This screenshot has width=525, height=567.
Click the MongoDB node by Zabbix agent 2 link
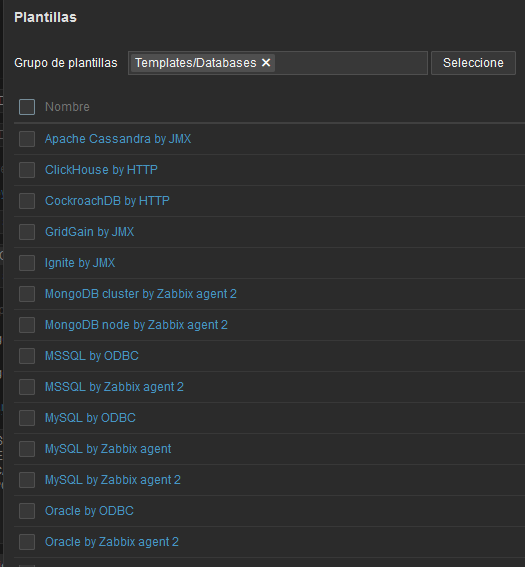[136, 325]
